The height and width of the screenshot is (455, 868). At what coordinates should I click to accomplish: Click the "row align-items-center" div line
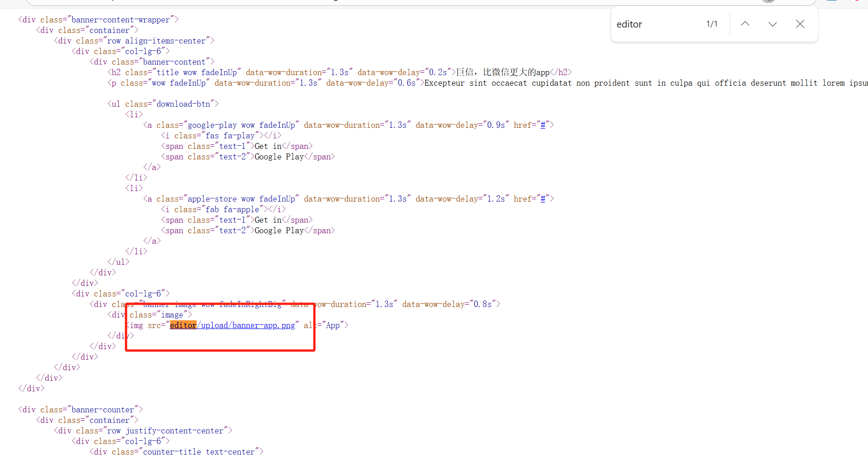134,41
